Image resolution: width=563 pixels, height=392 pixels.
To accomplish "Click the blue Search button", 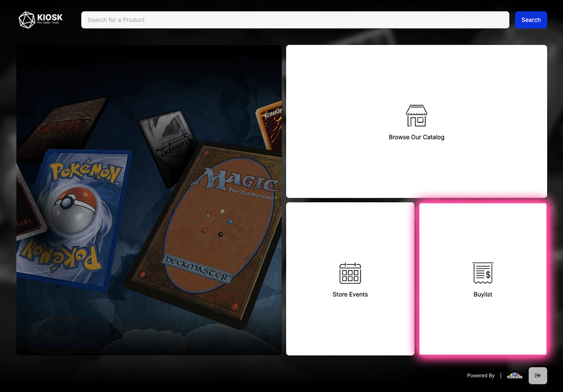I will pyautogui.click(x=531, y=20).
